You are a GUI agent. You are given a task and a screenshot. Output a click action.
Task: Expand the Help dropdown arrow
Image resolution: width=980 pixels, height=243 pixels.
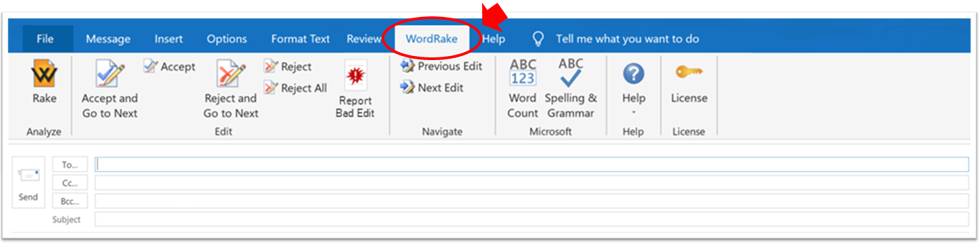[634, 113]
